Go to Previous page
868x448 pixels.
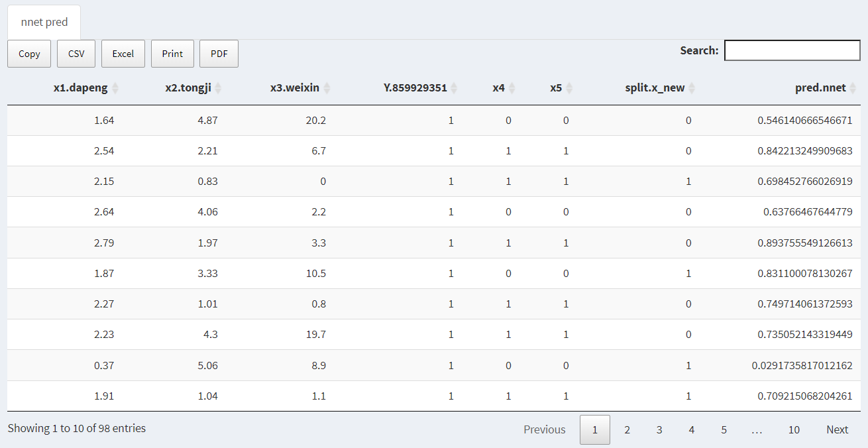click(545, 429)
